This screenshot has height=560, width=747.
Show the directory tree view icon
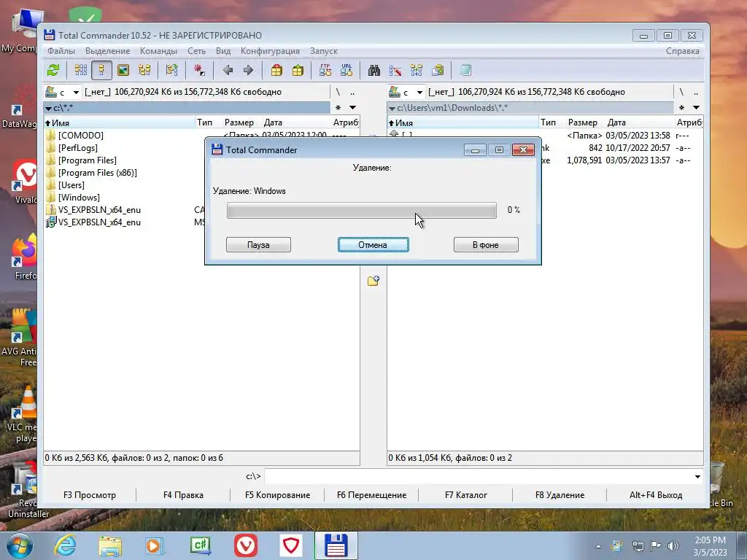pyautogui.click(x=144, y=71)
